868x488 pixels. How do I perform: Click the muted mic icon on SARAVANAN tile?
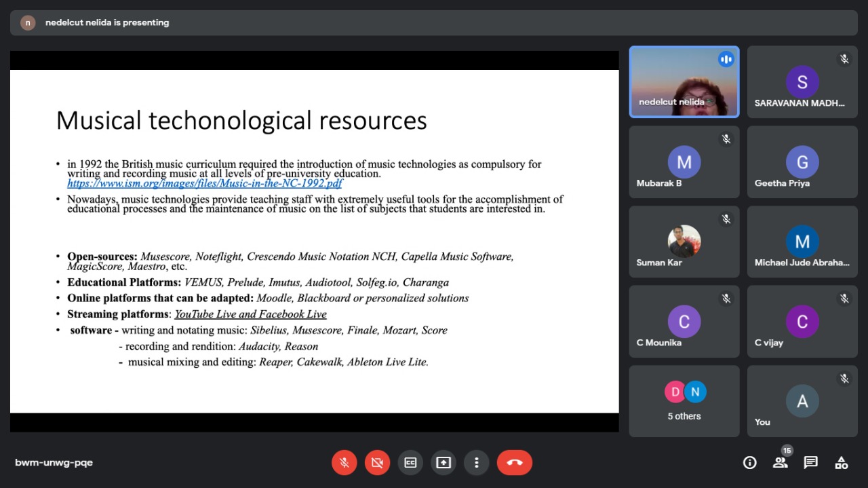coord(844,59)
